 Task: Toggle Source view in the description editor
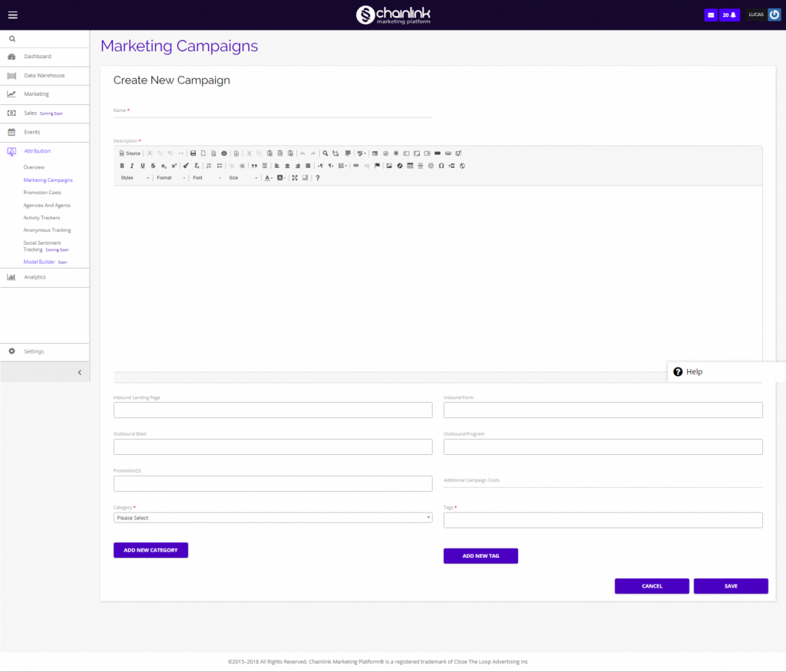click(130, 153)
